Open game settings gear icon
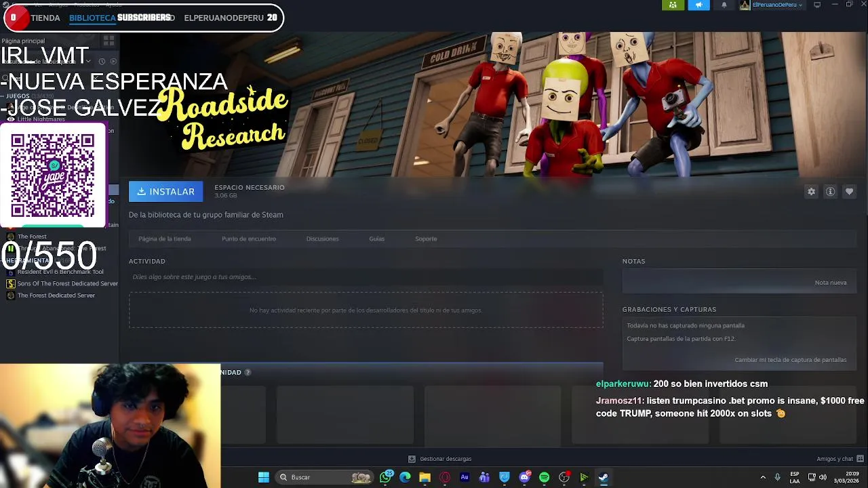This screenshot has width=868, height=488. click(x=811, y=192)
